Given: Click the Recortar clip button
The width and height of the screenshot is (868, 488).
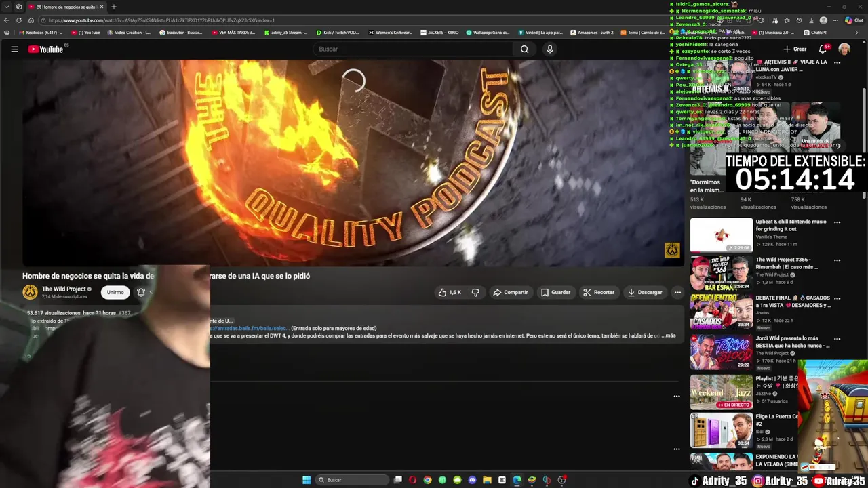Looking at the screenshot, I should [599, 292].
